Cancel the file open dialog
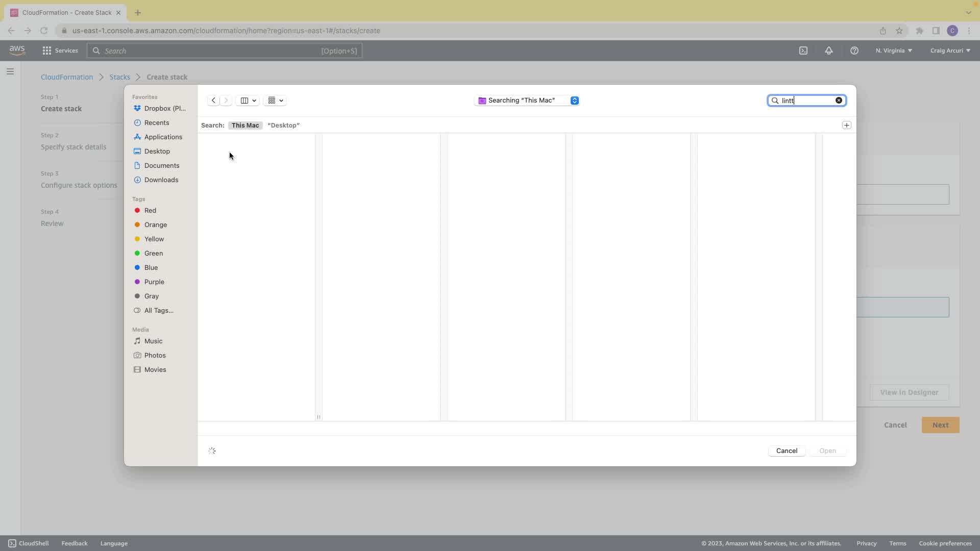This screenshot has height=551, width=980. [786, 450]
